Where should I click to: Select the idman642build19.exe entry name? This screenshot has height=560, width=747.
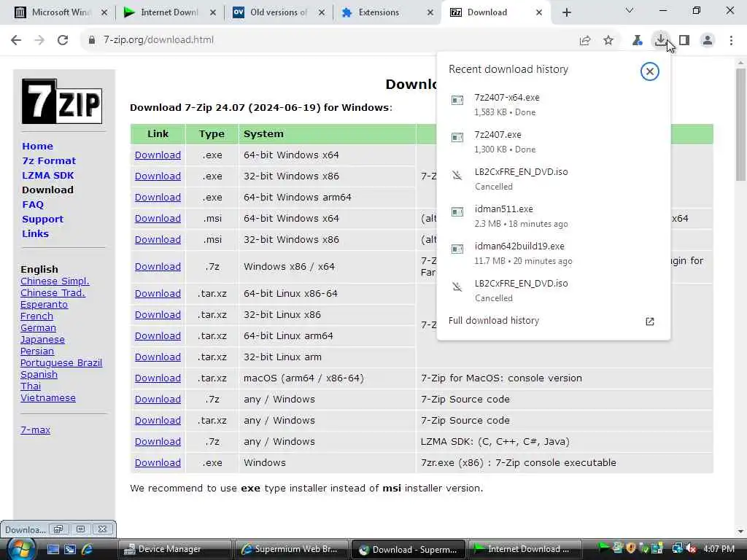pos(519,246)
